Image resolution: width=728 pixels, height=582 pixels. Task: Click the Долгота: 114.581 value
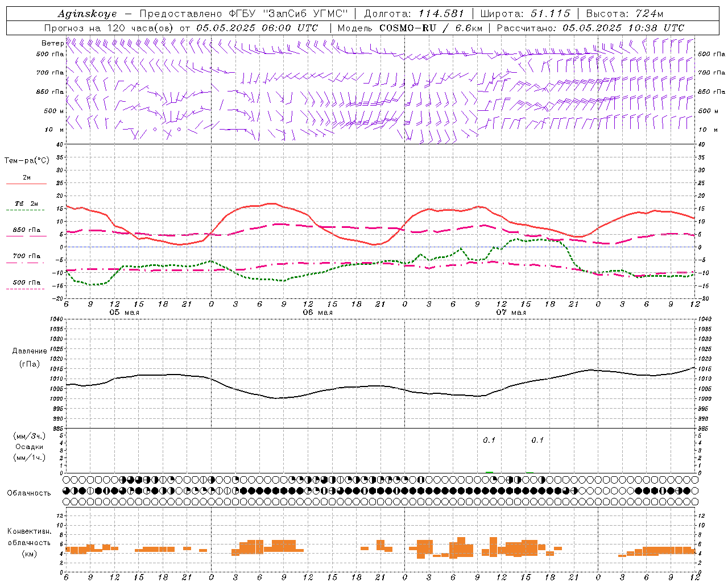[414, 14]
